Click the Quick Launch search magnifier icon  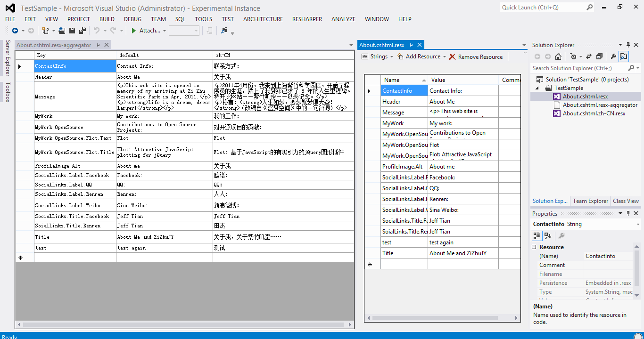point(590,7)
